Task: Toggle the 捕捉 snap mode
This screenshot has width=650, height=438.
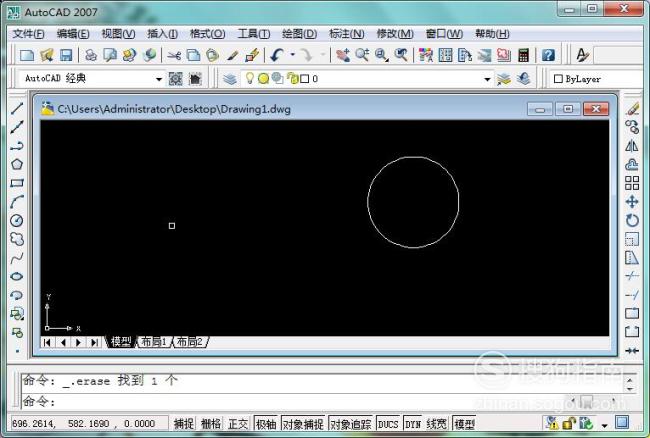Action: pos(183,423)
